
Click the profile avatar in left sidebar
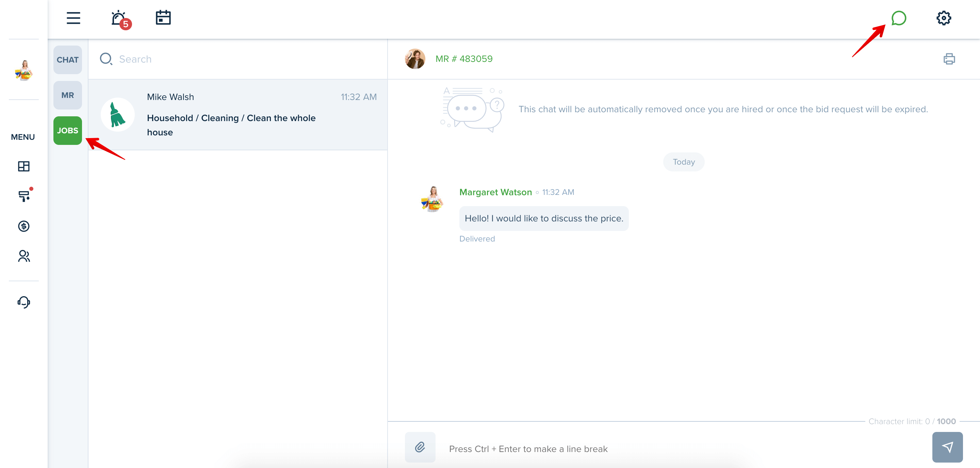point(23,70)
